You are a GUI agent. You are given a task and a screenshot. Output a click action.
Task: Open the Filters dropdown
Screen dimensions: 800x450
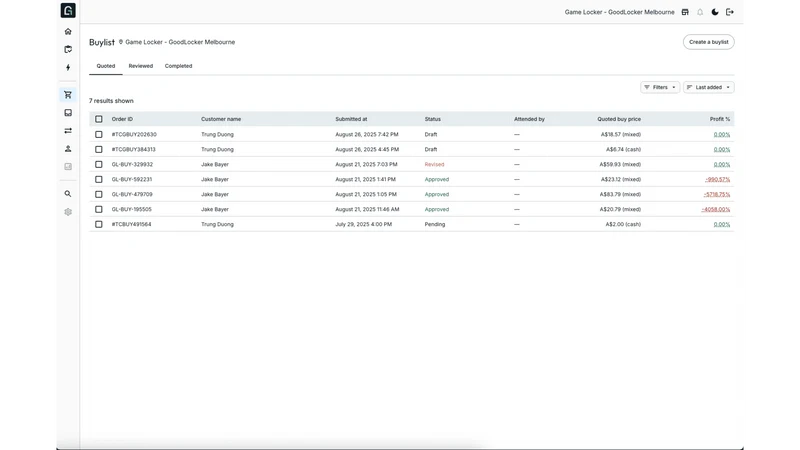point(660,87)
